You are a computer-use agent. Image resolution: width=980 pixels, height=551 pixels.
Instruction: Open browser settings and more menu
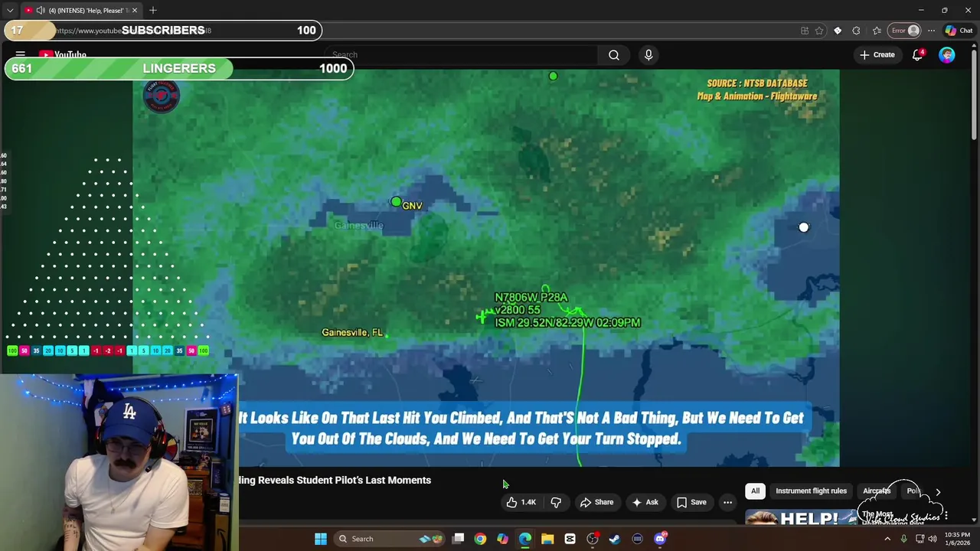[931, 31]
